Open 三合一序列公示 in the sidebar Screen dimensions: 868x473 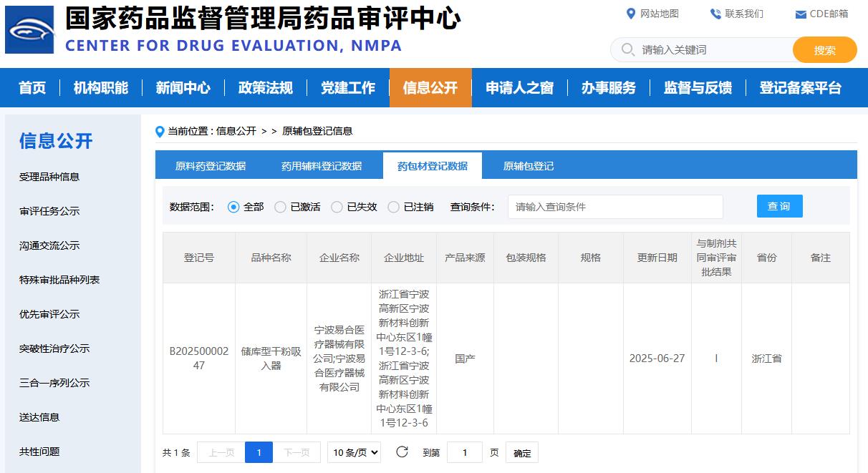coord(54,383)
